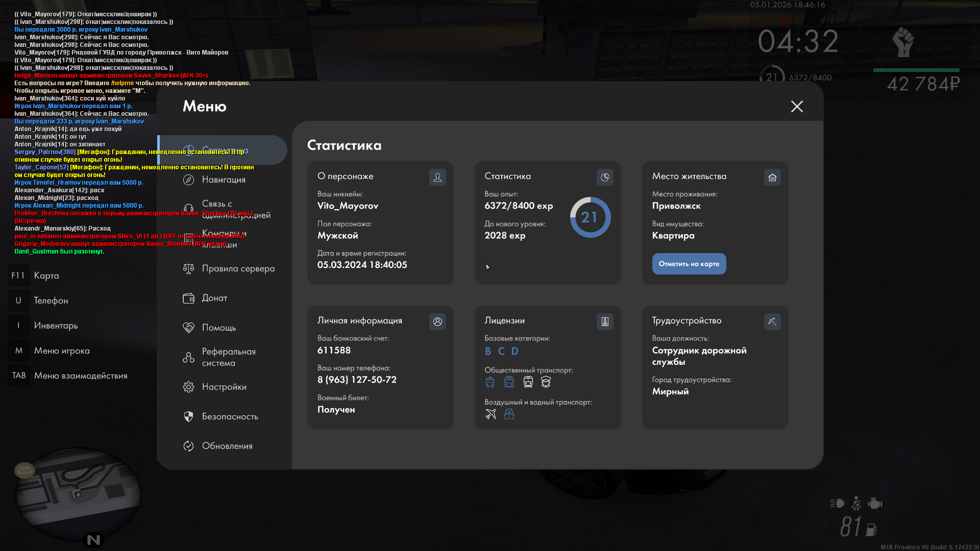Click the pie chart icon in Статистика card
This screenshot has width=980, height=551.
[x=605, y=177]
